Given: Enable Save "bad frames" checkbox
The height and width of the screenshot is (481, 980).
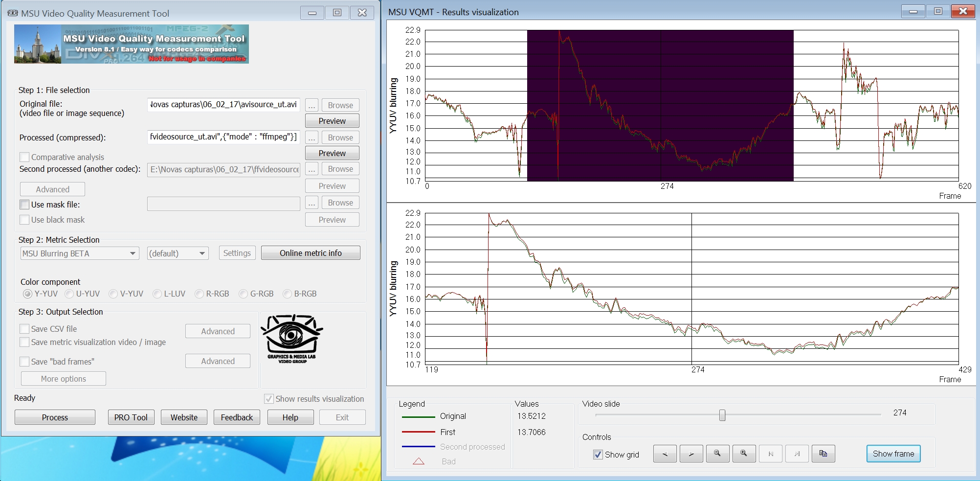Looking at the screenshot, I should (24, 362).
